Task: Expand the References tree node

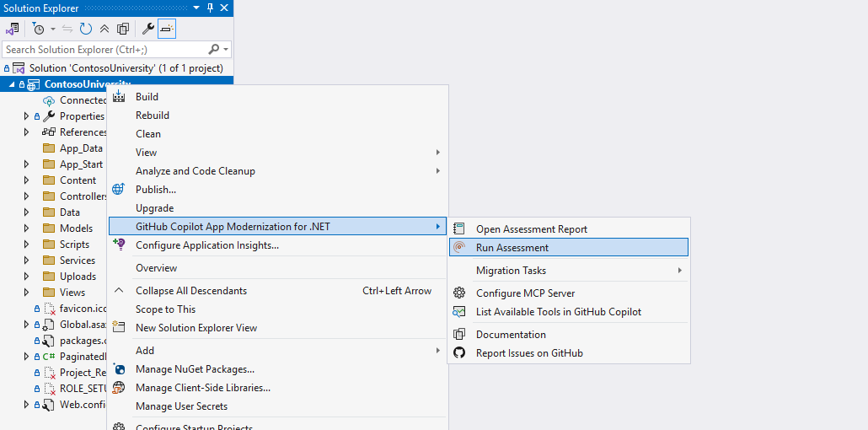Action: (26, 132)
